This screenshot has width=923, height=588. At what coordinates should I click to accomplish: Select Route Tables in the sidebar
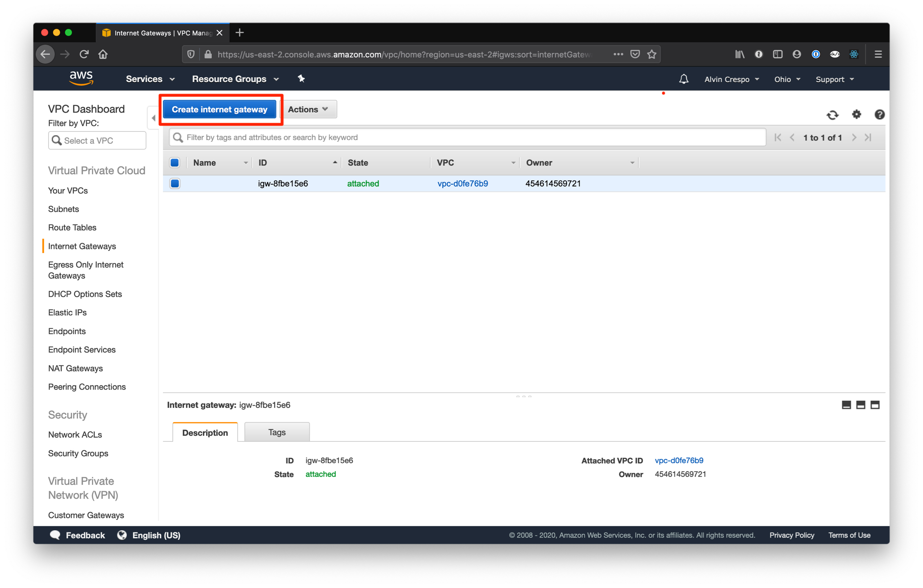(72, 227)
